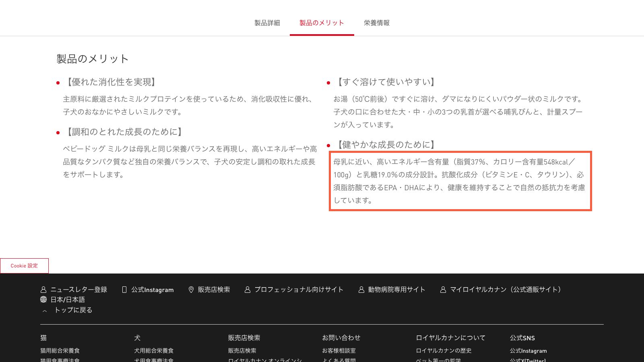Select the 製品のメリット tab

point(322,23)
